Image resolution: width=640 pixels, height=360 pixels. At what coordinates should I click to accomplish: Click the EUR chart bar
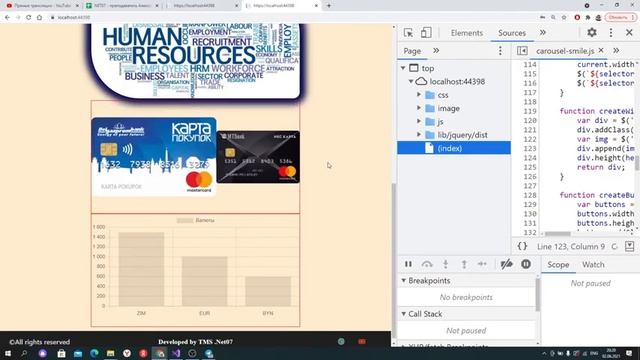click(204, 281)
